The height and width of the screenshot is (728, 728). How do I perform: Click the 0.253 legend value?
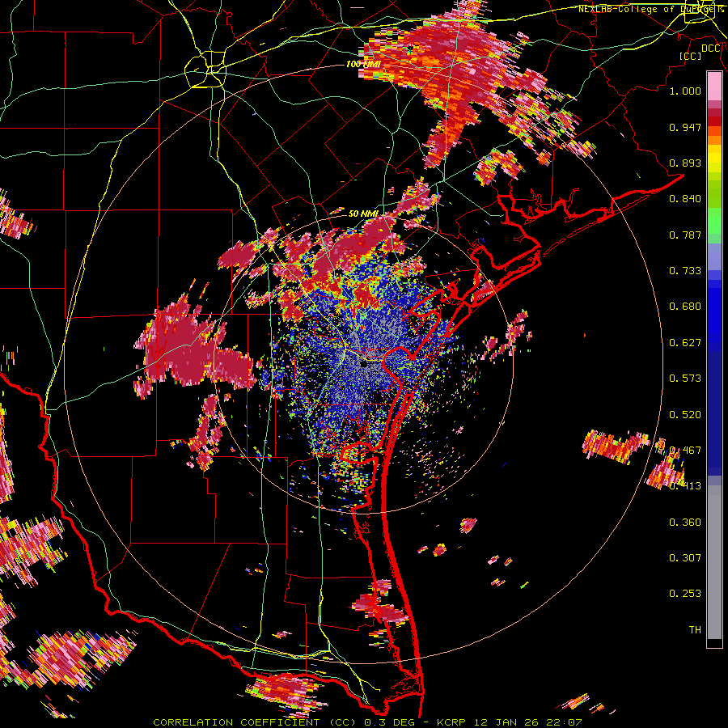point(685,594)
